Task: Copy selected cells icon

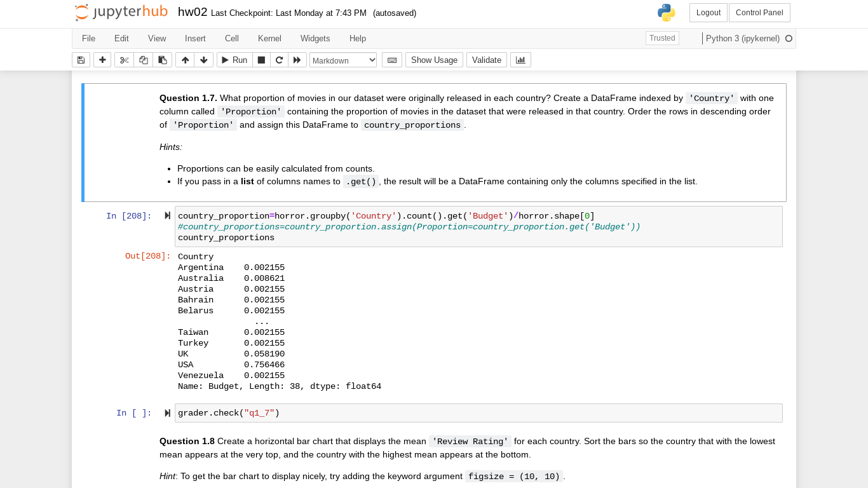Action: 143,60
